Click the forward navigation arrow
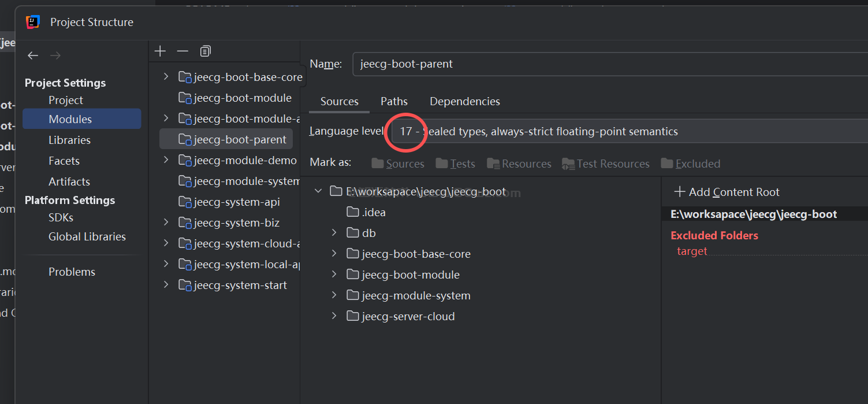The image size is (868, 404). pyautogui.click(x=55, y=55)
